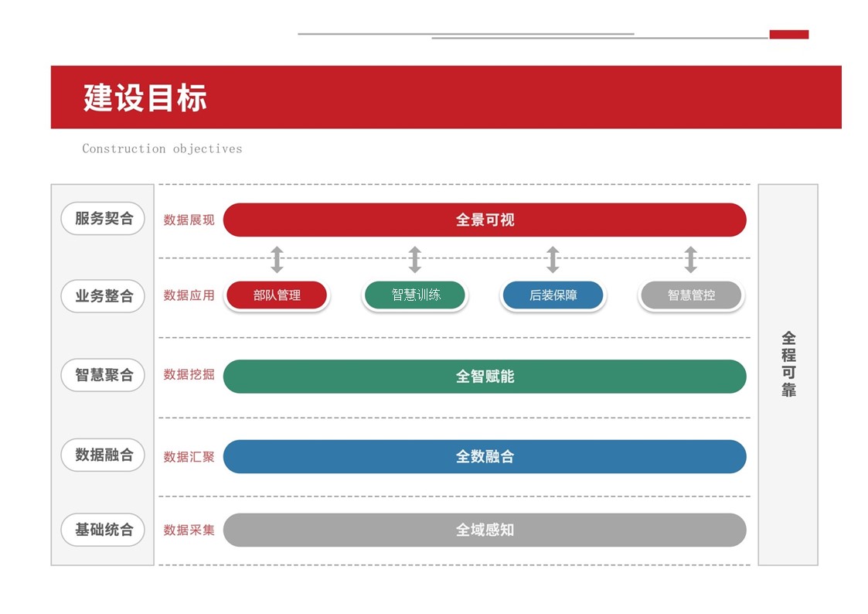Pick the 基础统合 label on left
This screenshot has width=868, height=614.
click(x=104, y=530)
